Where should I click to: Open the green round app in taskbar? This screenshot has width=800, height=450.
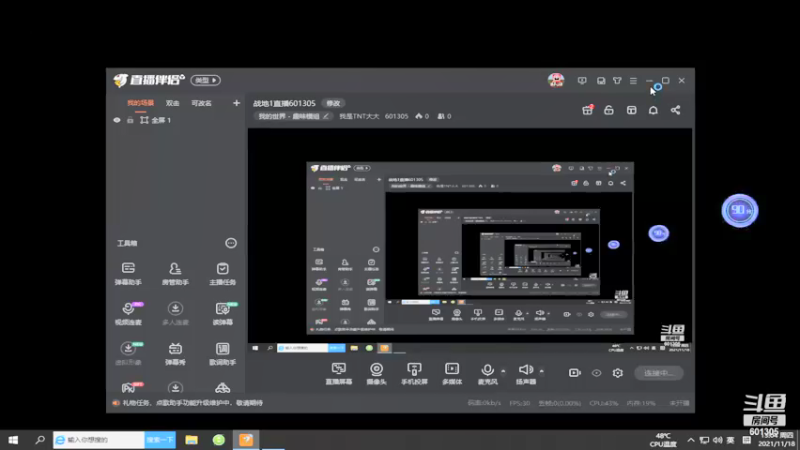coord(219,440)
